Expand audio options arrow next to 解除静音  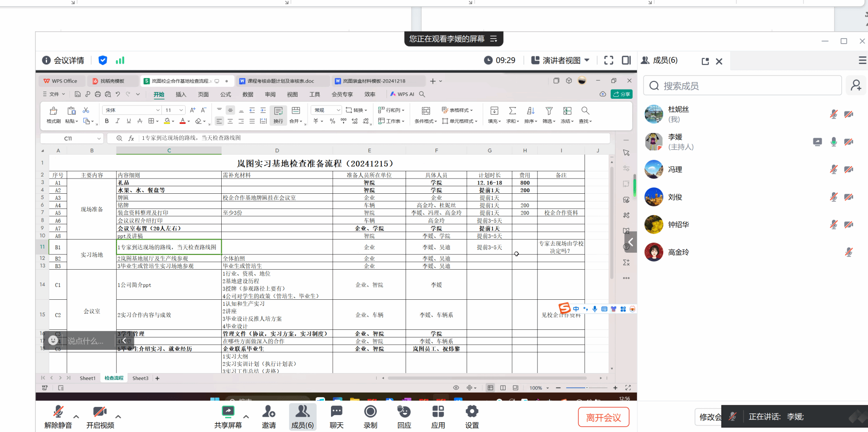tap(76, 416)
